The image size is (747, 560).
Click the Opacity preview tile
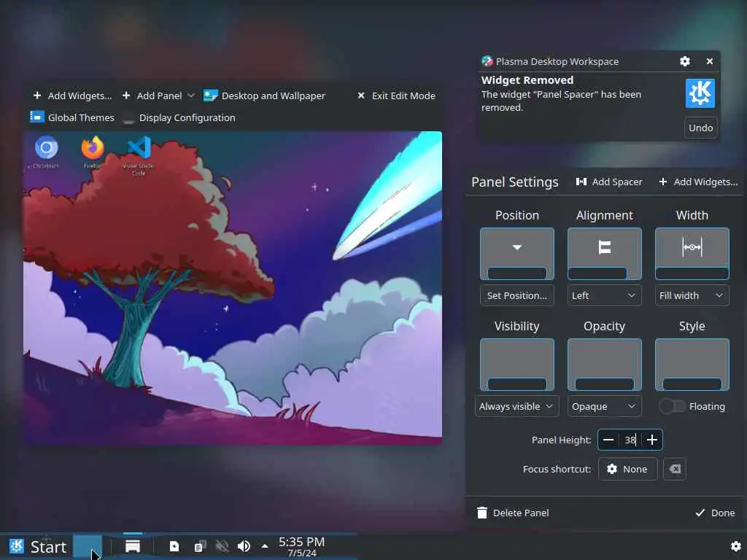click(605, 365)
